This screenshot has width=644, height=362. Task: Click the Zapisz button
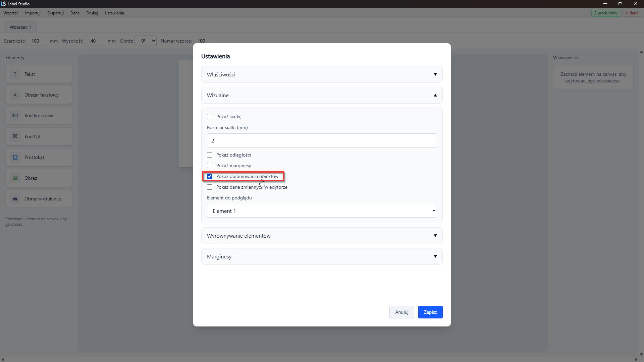[430, 312]
